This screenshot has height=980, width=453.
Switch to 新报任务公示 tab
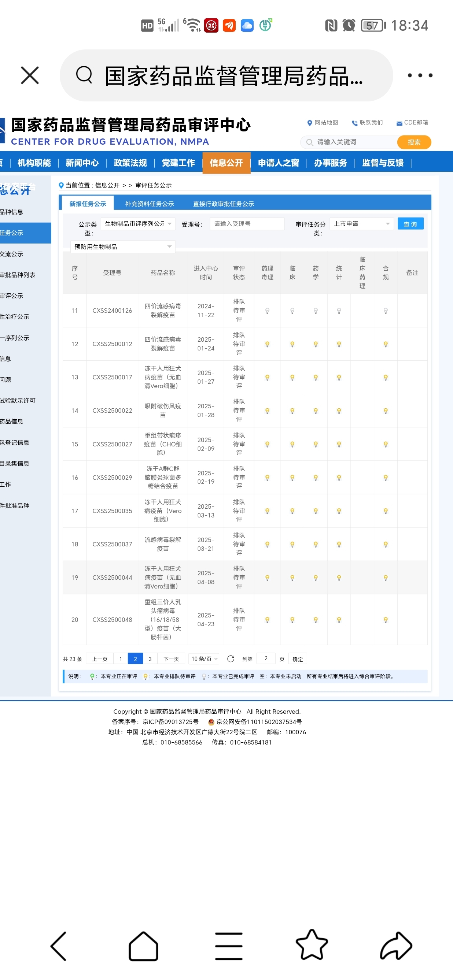click(88, 204)
